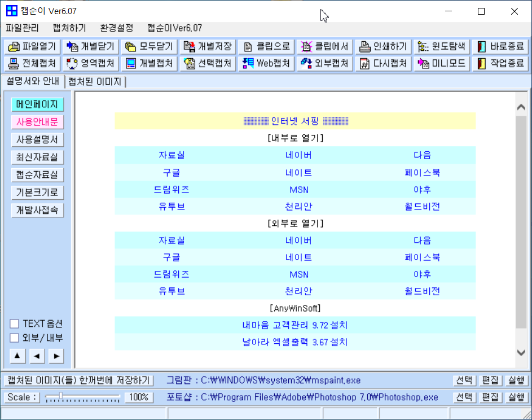Image resolution: width=532 pixels, height=420 pixels.
Task: Click the vertical scrollbar thumb
Action: click(x=521, y=222)
